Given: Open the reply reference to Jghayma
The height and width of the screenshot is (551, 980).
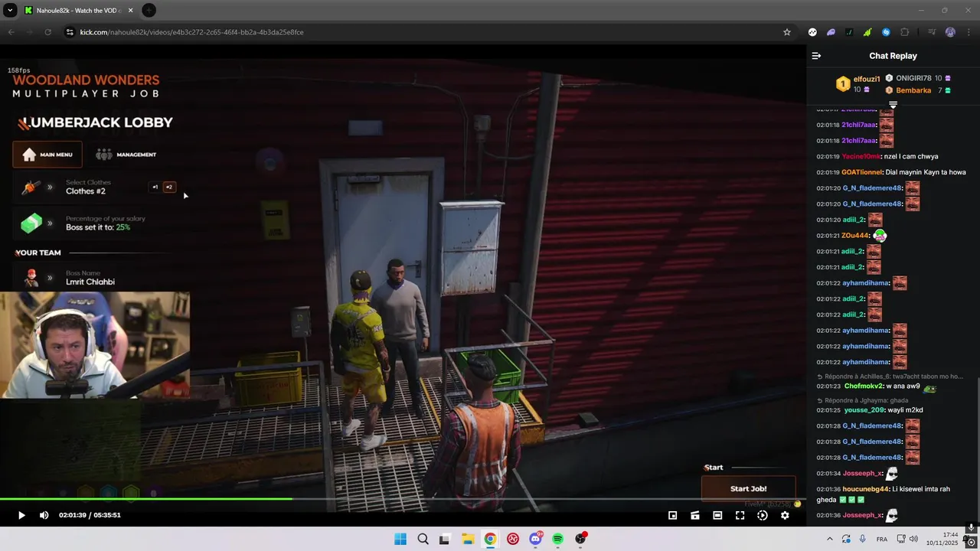Looking at the screenshot, I should click(x=863, y=400).
